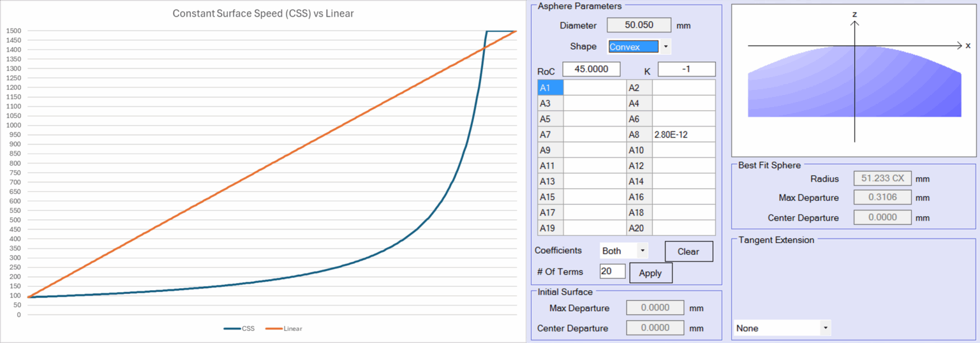Select the A14 coefficient cell
Viewport: 980px width, 343px height.
(683, 181)
